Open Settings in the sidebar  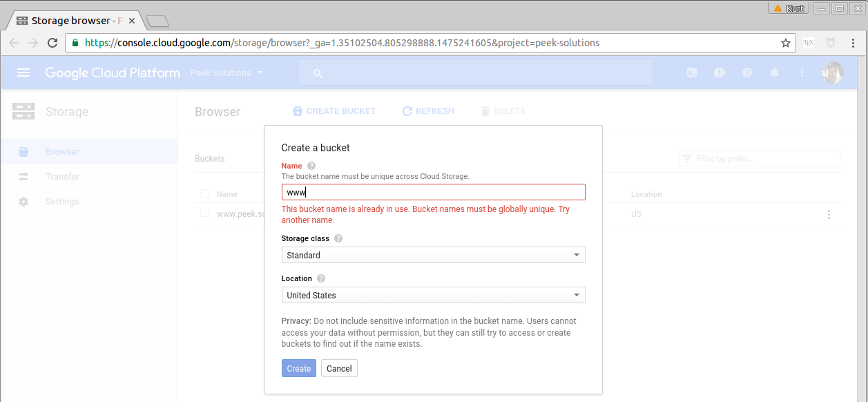click(89, 201)
